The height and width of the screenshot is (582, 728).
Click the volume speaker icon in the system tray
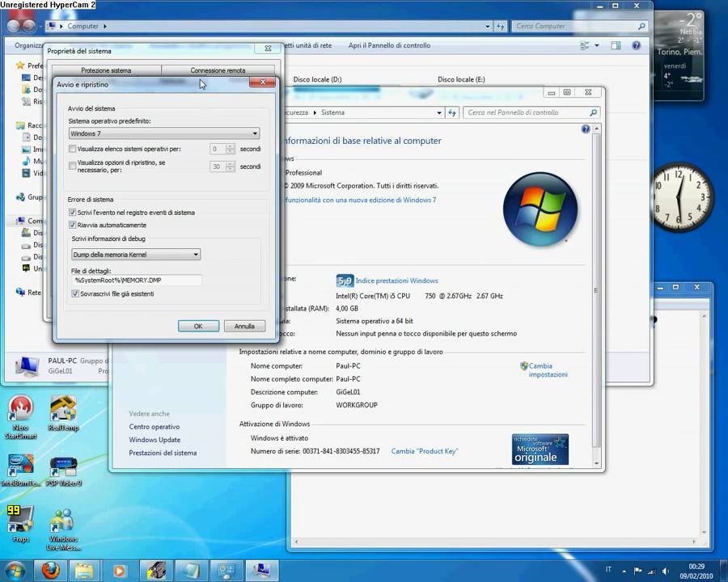pos(666,571)
